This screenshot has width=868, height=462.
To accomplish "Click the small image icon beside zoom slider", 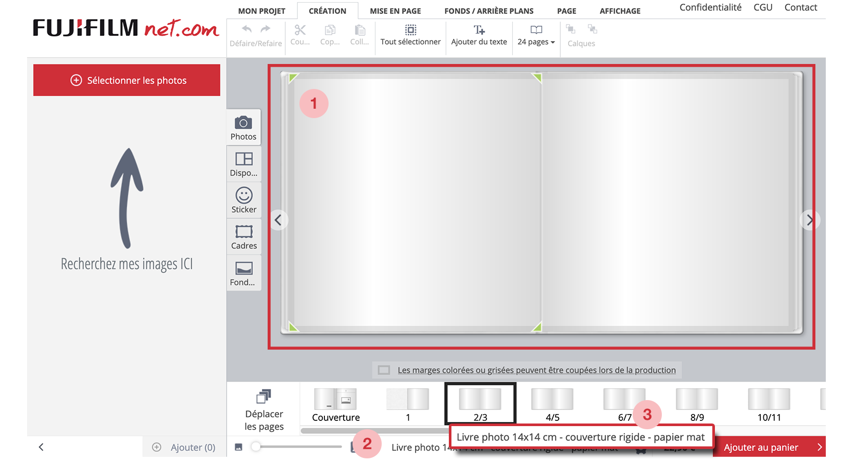I will [x=238, y=447].
